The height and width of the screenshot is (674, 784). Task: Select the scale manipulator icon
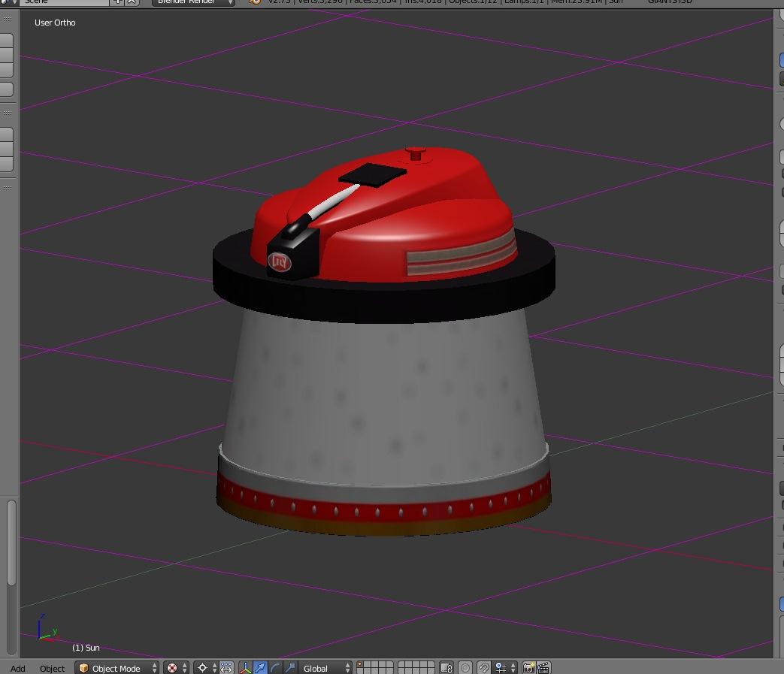pyautogui.click(x=290, y=668)
